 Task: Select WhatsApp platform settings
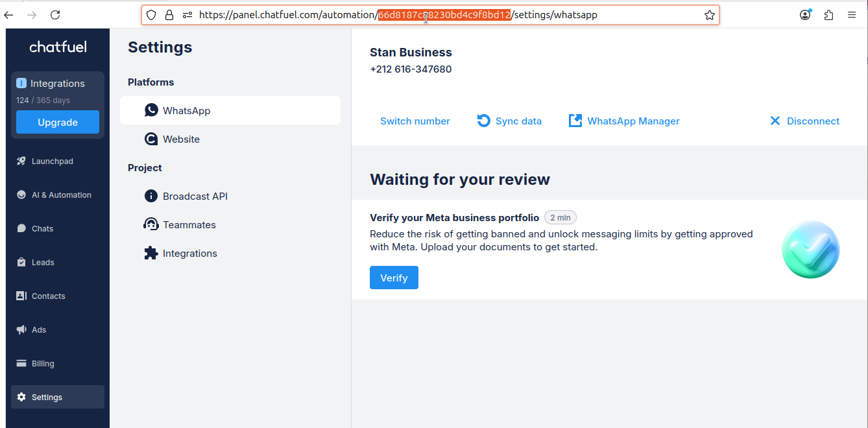coord(186,111)
